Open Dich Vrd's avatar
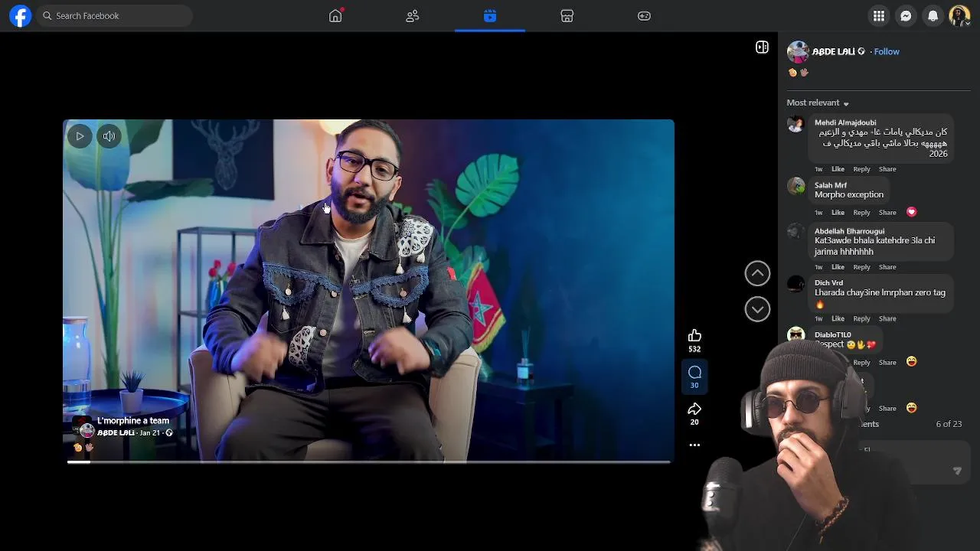 click(796, 284)
